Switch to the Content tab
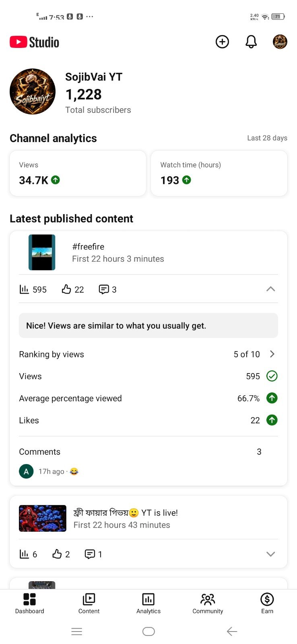297x644 pixels. (89, 603)
